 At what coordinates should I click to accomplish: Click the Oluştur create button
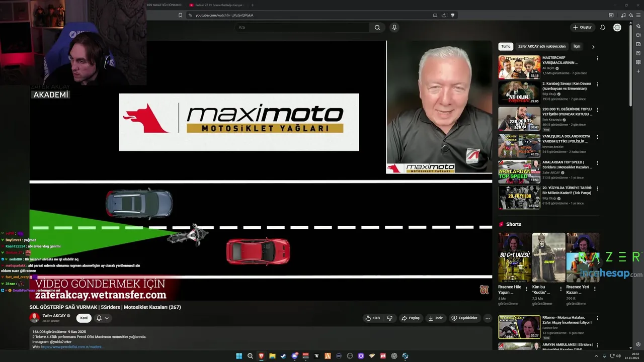(582, 27)
